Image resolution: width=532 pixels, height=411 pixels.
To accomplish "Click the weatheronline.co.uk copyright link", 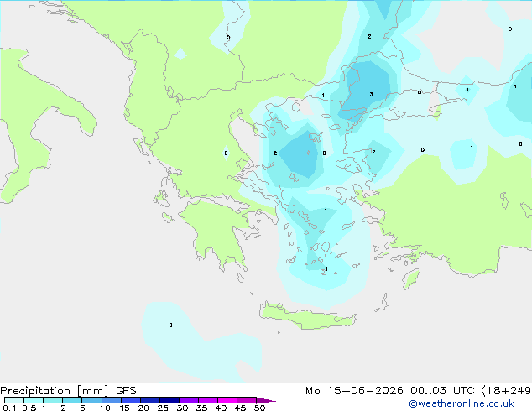I will [462, 403].
